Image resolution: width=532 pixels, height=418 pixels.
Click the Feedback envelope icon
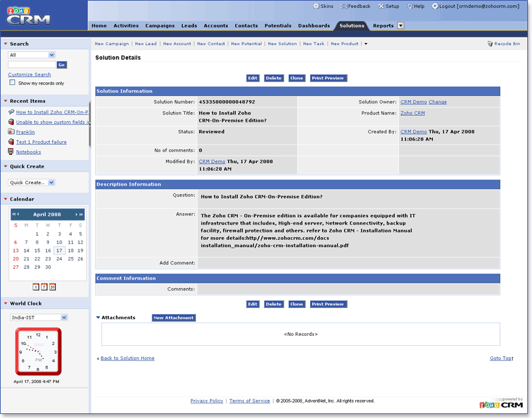click(x=344, y=6)
